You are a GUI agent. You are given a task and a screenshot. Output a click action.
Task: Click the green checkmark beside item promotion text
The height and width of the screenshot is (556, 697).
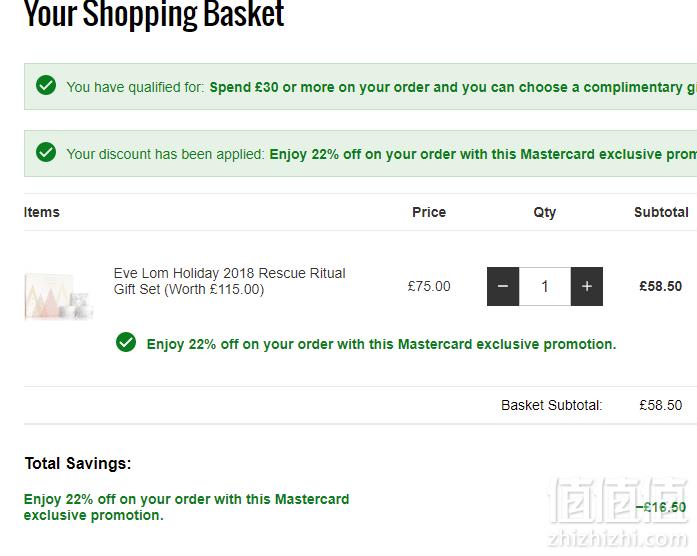tap(126, 342)
